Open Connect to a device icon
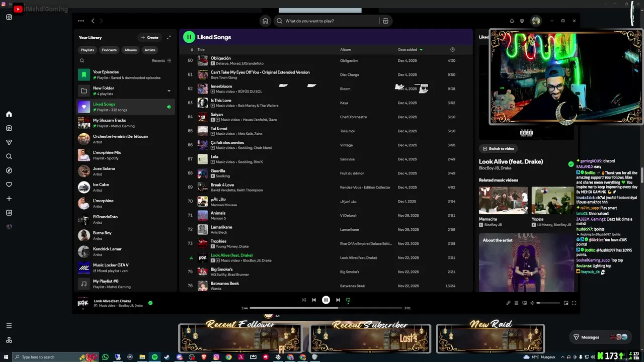This screenshot has width=644, height=362. click(x=524, y=303)
